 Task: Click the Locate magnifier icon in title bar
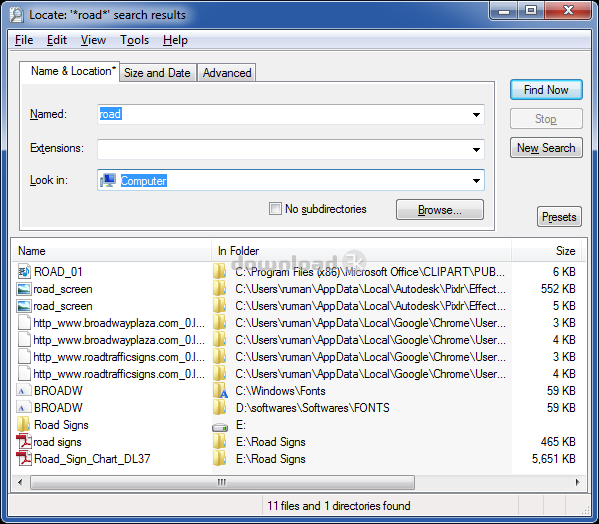(x=16, y=15)
